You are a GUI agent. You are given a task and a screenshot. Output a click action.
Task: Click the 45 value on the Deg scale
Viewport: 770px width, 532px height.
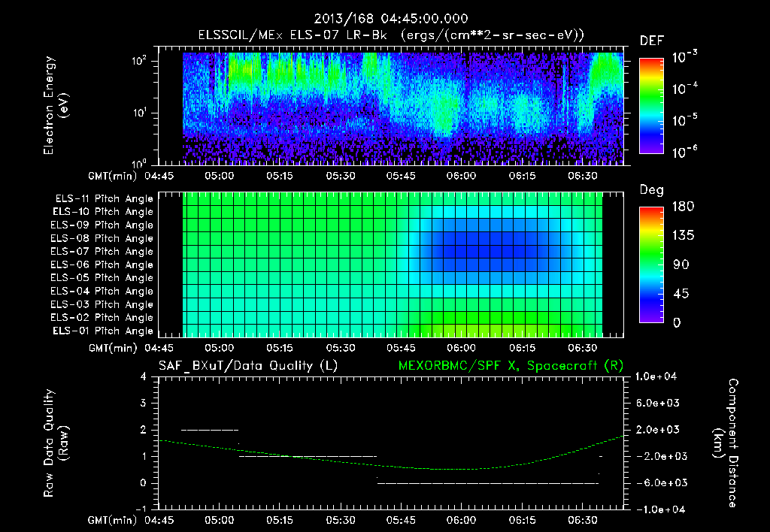pos(681,294)
